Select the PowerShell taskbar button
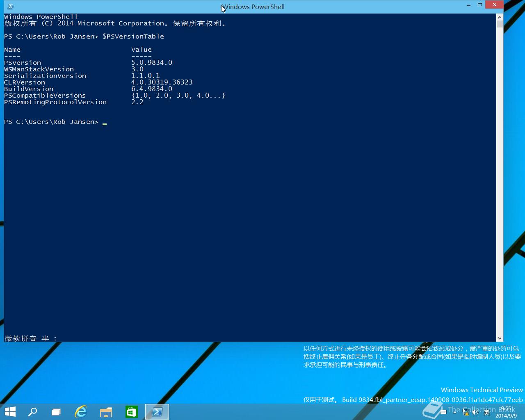Screen dimensions: 525x420 pos(157,412)
